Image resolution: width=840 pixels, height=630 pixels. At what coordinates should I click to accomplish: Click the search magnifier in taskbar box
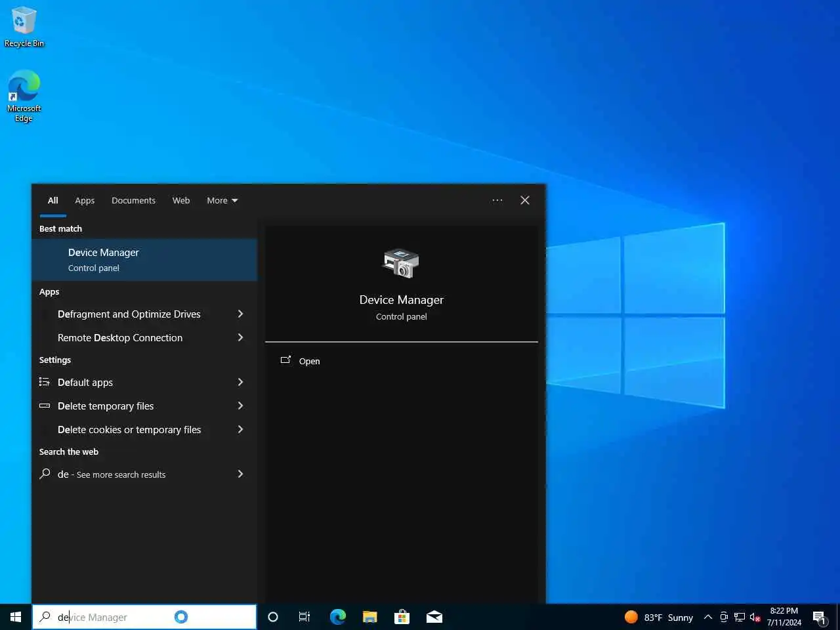pyautogui.click(x=45, y=617)
